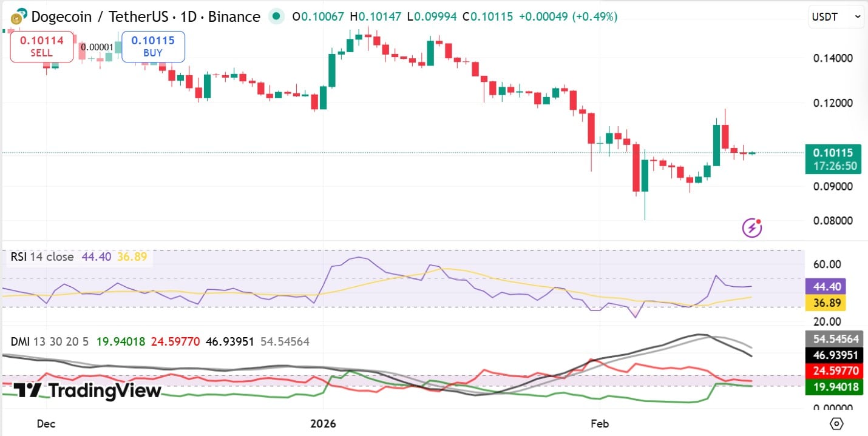Viewport: 868px width, 436px height.
Task: Open the USDT currency dropdown
Action: [836, 17]
